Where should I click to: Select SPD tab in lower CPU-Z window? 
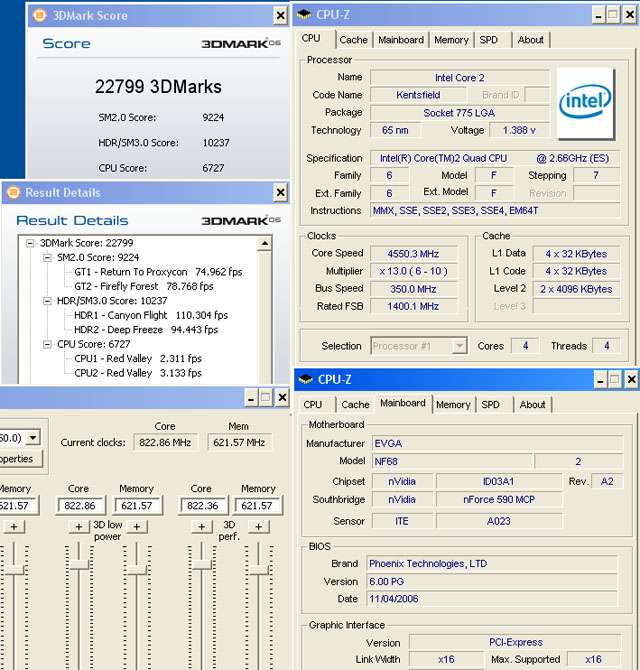tap(490, 404)
